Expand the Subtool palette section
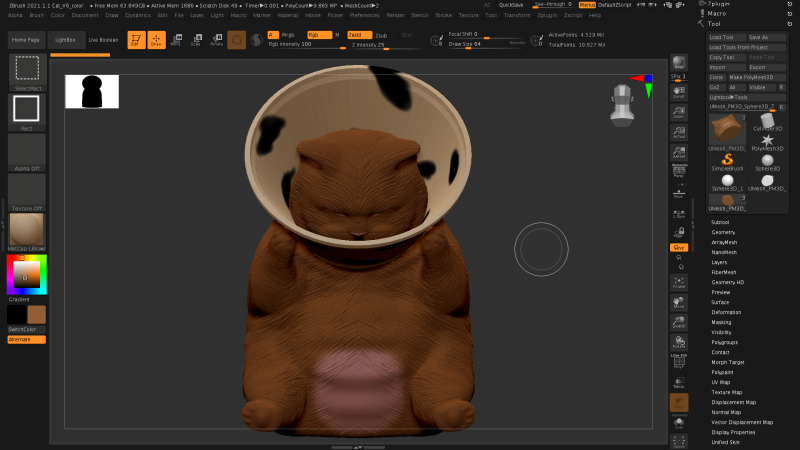 point(720,222)
